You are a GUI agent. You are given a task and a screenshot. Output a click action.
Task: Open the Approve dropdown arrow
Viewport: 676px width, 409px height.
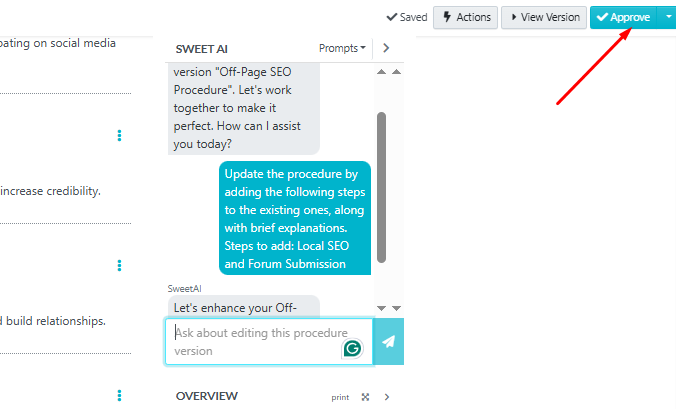tap(668, 18)
